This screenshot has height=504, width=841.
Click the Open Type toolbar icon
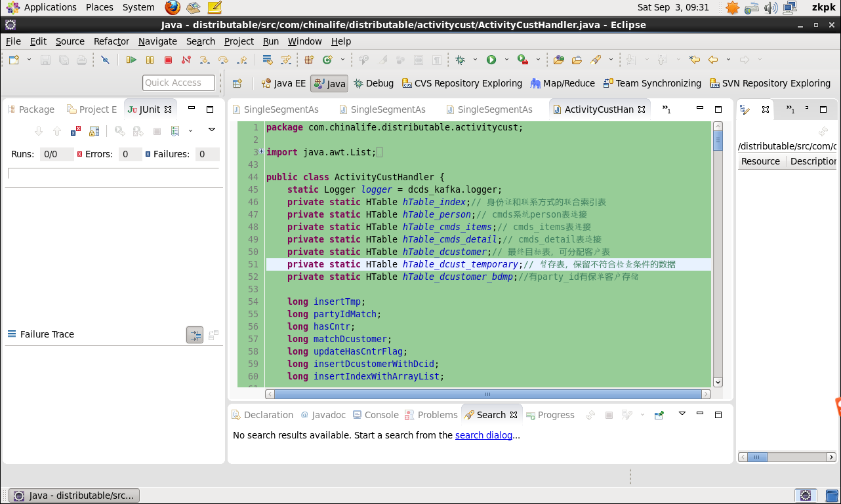point(558,60)
